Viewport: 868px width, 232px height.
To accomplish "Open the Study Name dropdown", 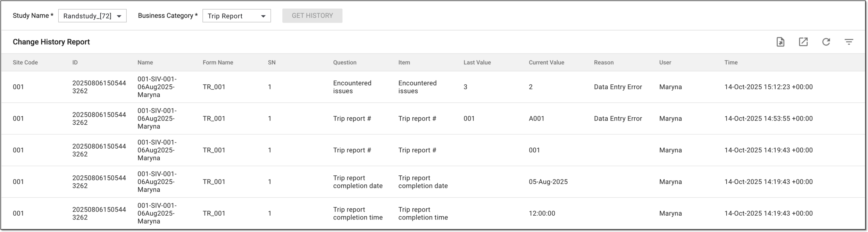I will click(92, 16).
